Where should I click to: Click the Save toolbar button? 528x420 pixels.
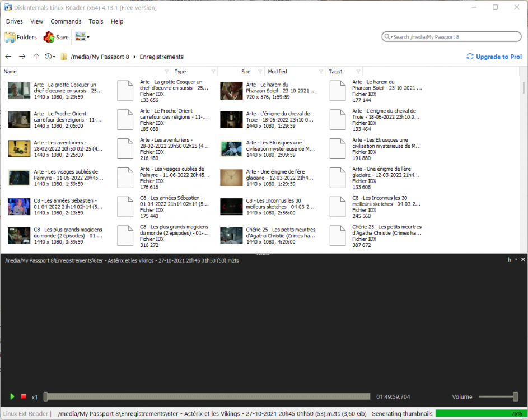[x=56, y=37]
